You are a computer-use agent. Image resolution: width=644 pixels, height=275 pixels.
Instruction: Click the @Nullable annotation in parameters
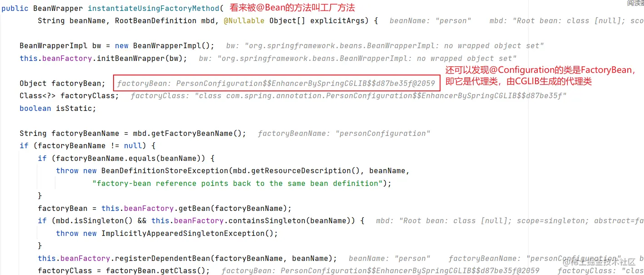point(244,21)
